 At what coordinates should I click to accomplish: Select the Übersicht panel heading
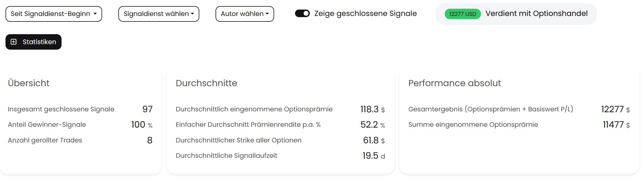click(x=28, y=83)
